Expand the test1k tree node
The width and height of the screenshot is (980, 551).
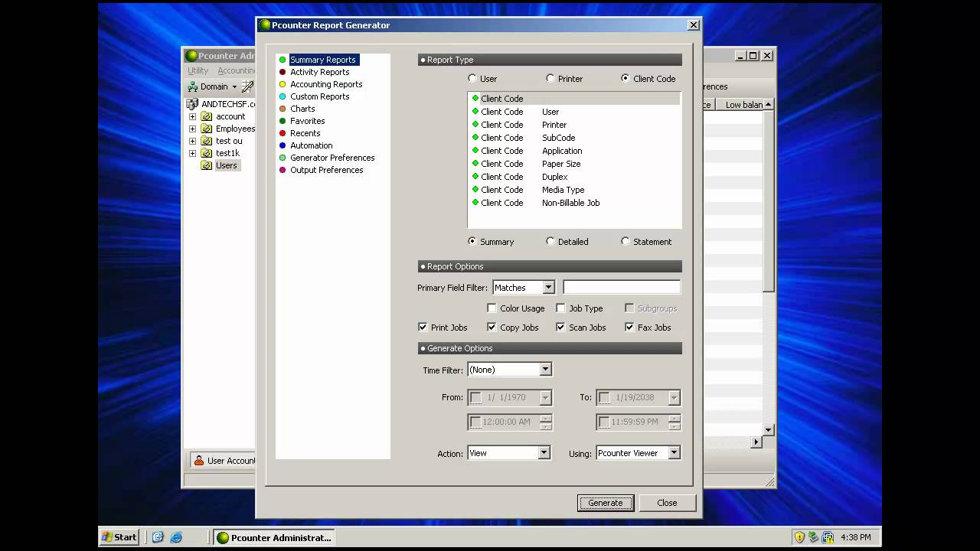pos(192,153)
